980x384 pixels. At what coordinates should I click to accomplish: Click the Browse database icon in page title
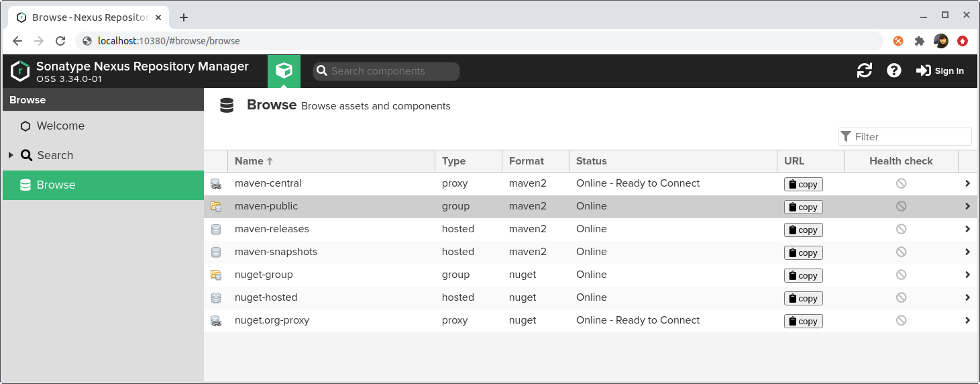point(227,105)
